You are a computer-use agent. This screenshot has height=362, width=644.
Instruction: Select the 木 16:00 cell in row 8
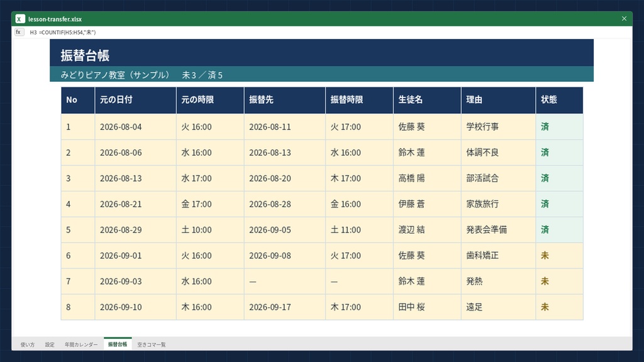click(x=210, y=307)
